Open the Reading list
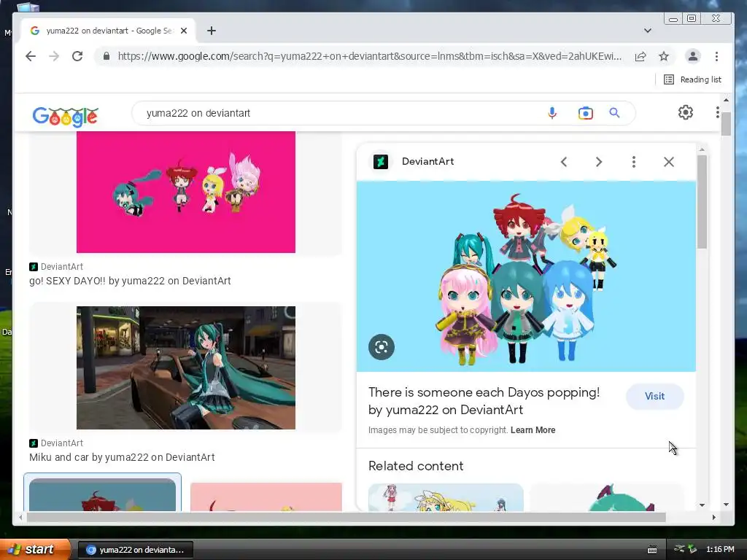Viewport: 747px width, 560px height. 693,79
